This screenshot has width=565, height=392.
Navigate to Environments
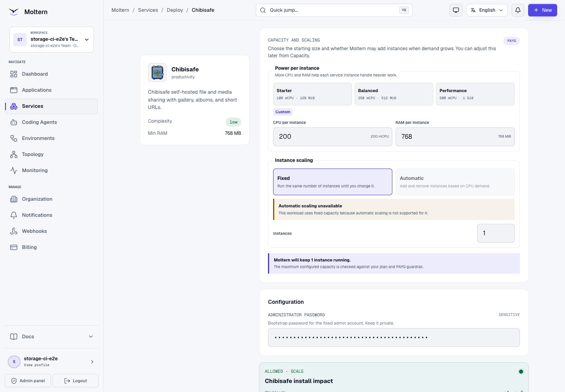click(51, 138)
